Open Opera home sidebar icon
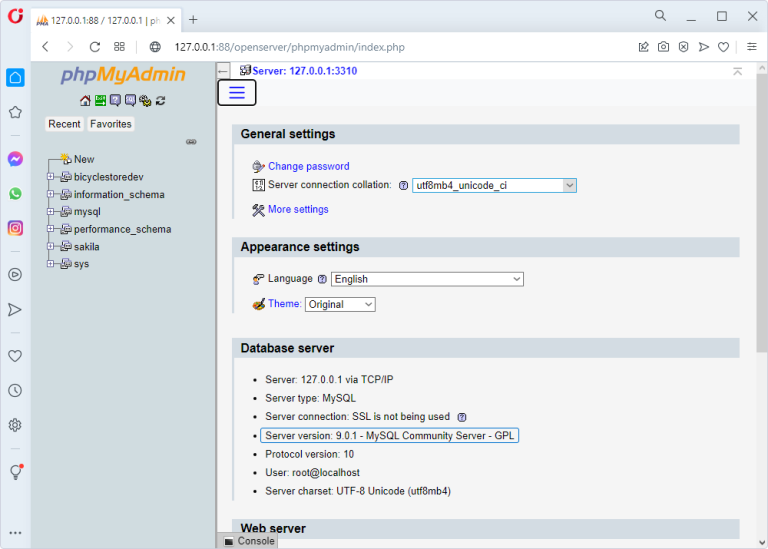 tap(15, 77)
